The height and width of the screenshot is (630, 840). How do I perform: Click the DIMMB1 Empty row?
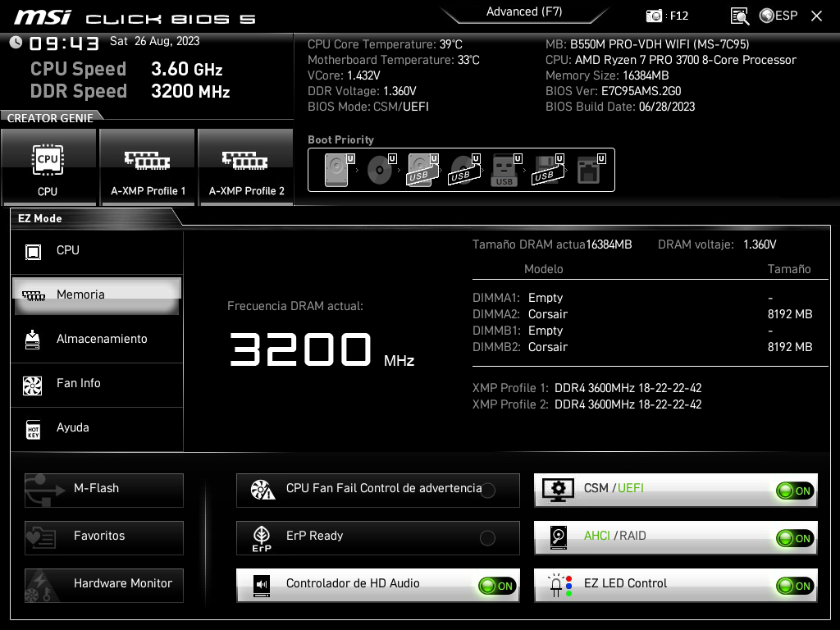coord(642,331)
